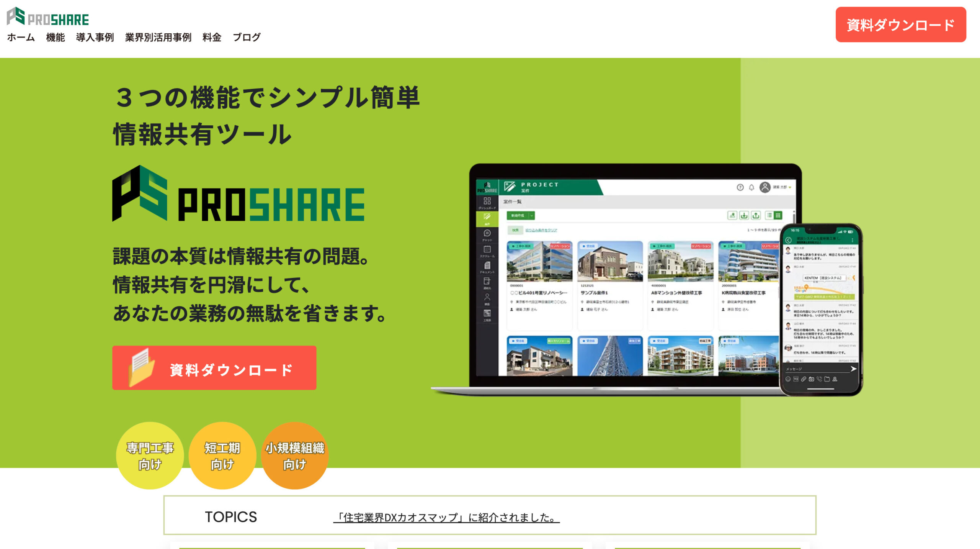Click the headline 3つの機能でシンプル簡単
The width and height of the screenshot is (980, 549).
click(x=267, y=98)
